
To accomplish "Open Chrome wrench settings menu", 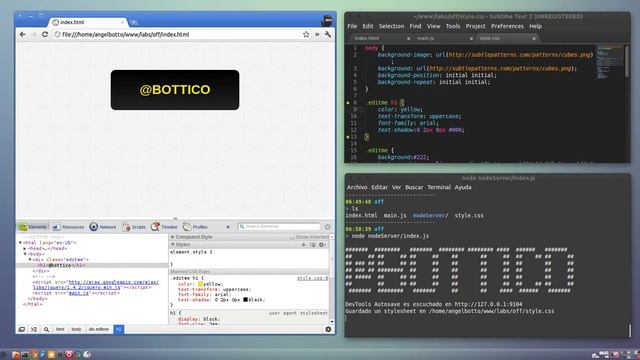I will (327, 35).
